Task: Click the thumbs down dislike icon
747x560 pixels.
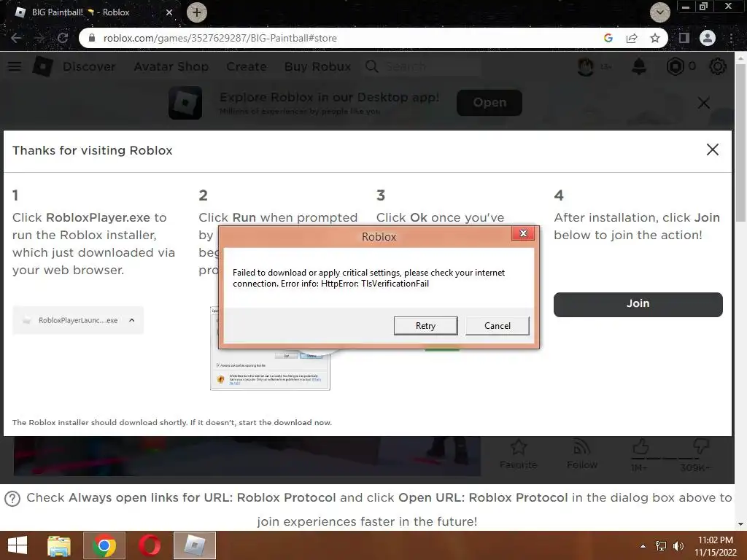Action: point(700,447)
